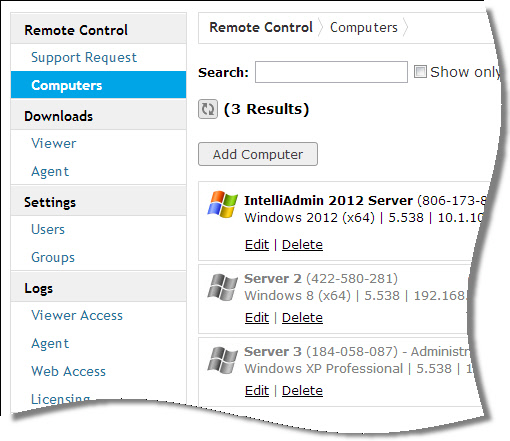Open the Viewer Access log
The image size is (510, 441).
(77, 315)
